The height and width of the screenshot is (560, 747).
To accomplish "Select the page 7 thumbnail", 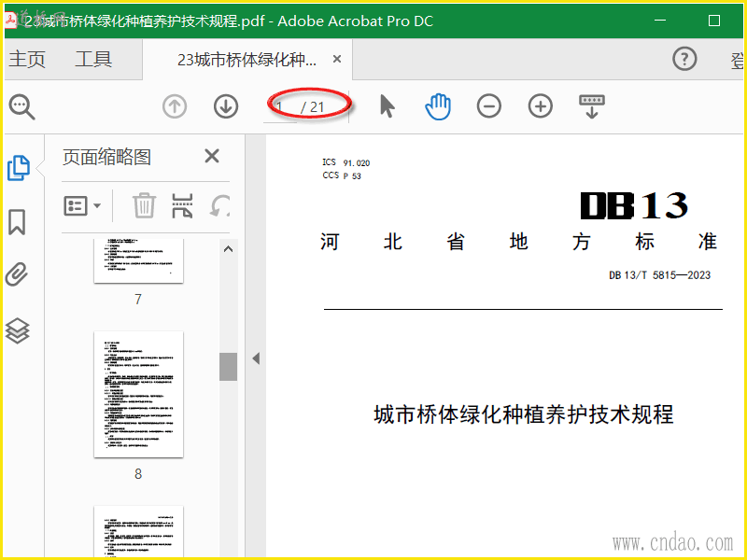I will coord(138,260).
